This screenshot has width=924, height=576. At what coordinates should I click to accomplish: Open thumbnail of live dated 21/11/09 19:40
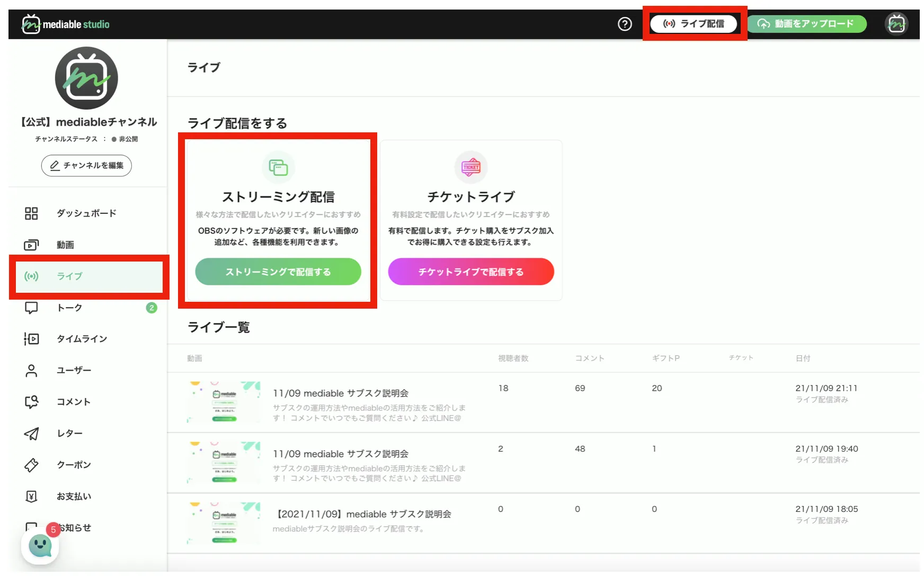pos(224,462)
